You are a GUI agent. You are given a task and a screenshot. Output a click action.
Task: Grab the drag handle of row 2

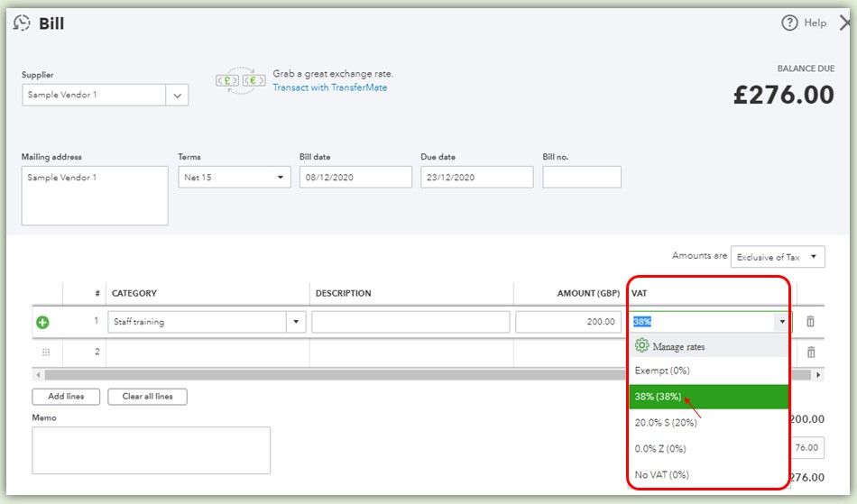coord(46,353)
